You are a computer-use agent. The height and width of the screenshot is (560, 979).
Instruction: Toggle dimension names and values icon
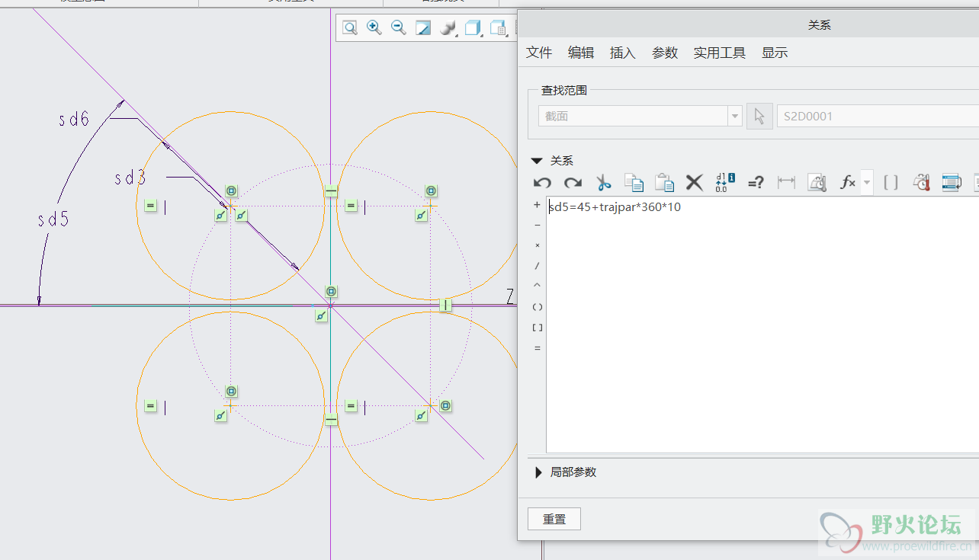coord(725,182)
